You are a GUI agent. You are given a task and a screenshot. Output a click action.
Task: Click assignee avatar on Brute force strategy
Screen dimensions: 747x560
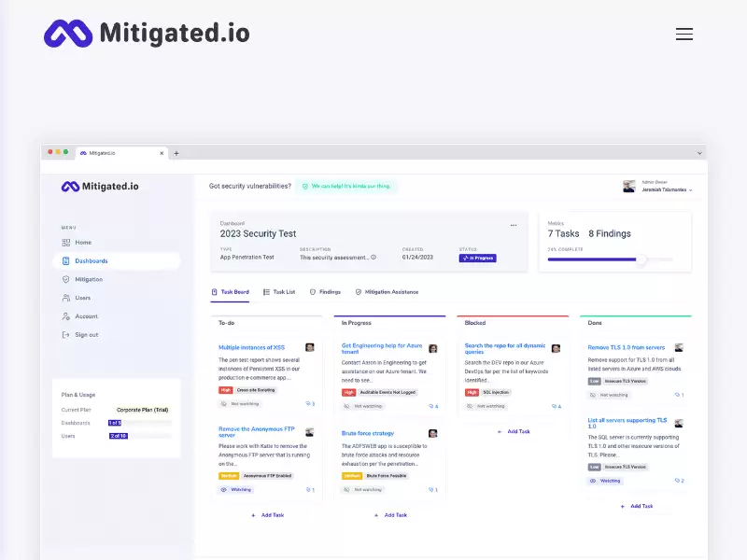(x=432, y=433)
